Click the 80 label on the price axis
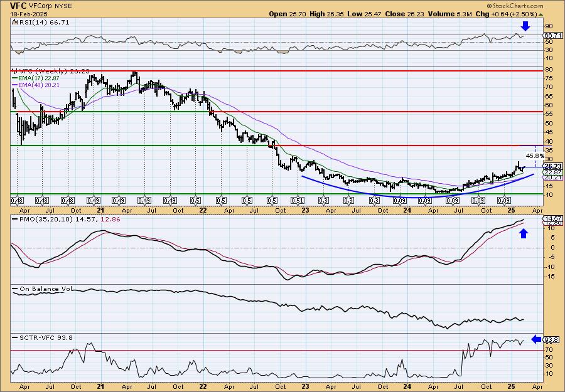This screenshot has height=392, width=565. point(548,69)
